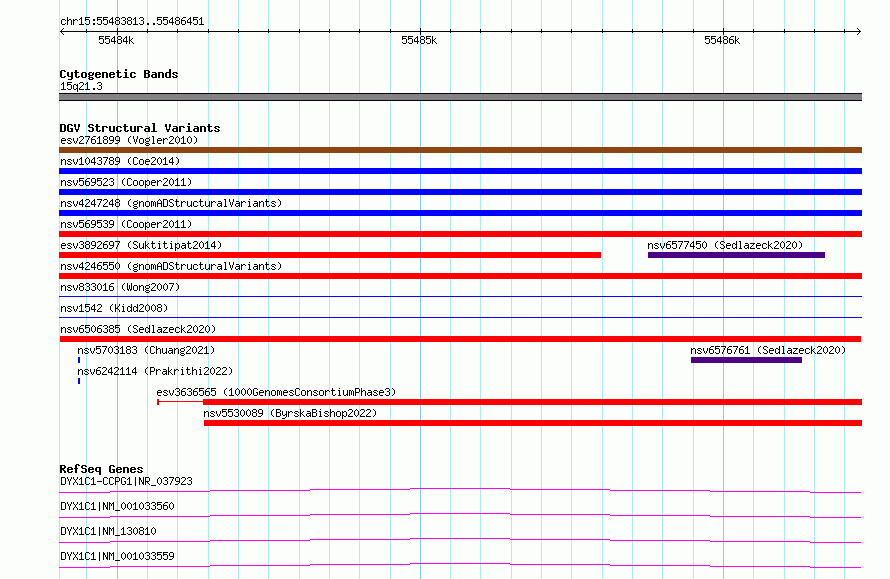Image resolution: width=890 pixels, height=579 pixels.
Task: Click the small nsv5703183 blue marker
Action: pos(79,360)
